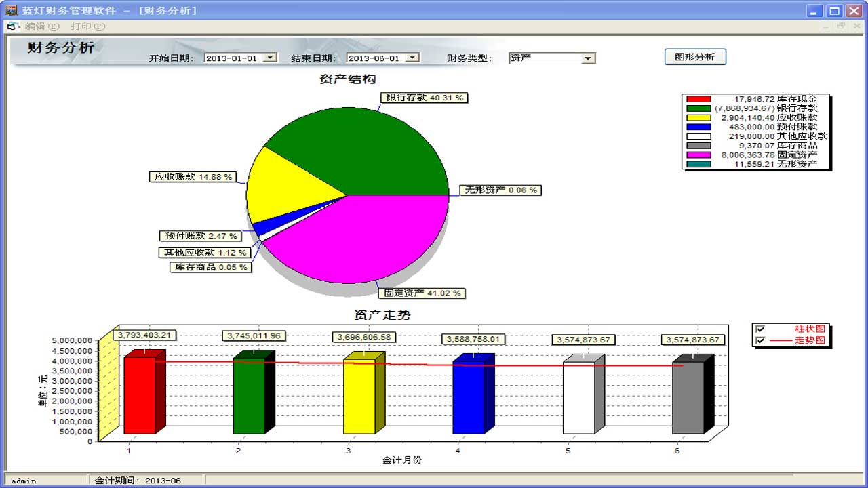Click the application icon in the title bar
This screenshot has height=488, width=868.
pos(10,10)
